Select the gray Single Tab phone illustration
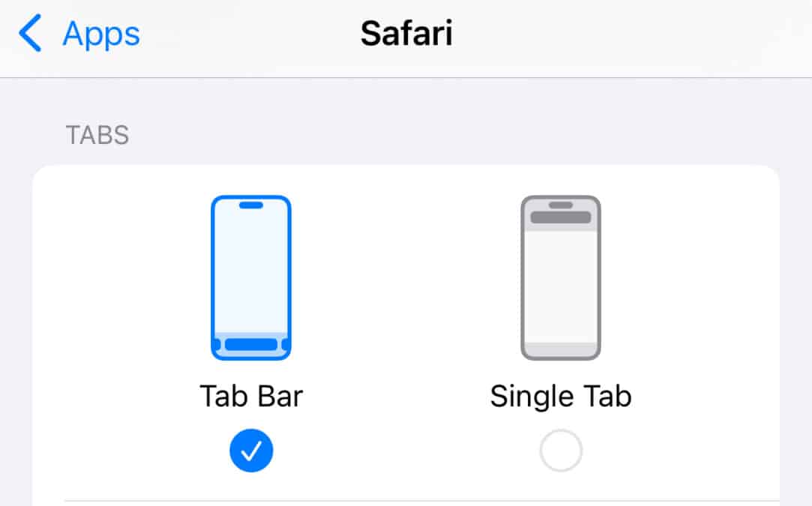 (561, 277)
